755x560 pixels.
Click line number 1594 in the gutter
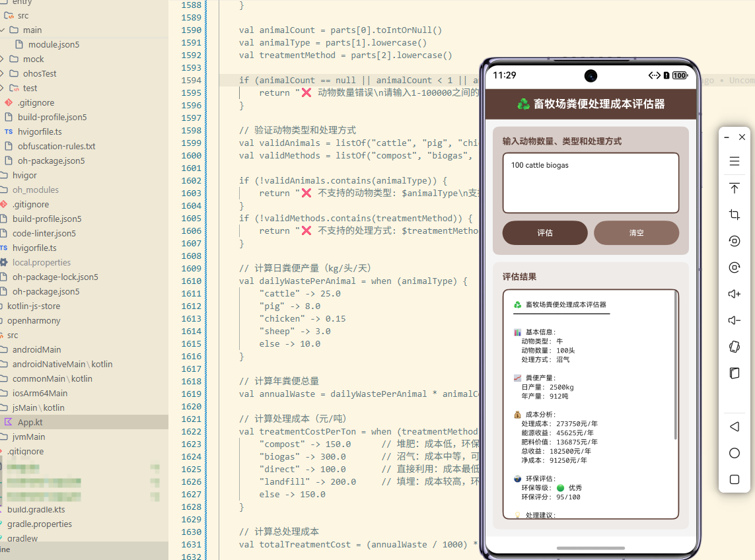tap(191, 81)
